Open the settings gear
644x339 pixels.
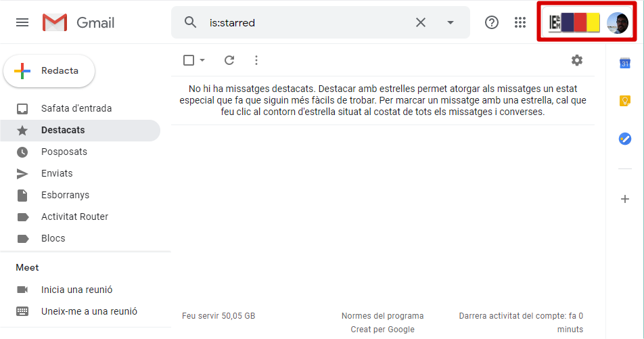pos(576,60)
